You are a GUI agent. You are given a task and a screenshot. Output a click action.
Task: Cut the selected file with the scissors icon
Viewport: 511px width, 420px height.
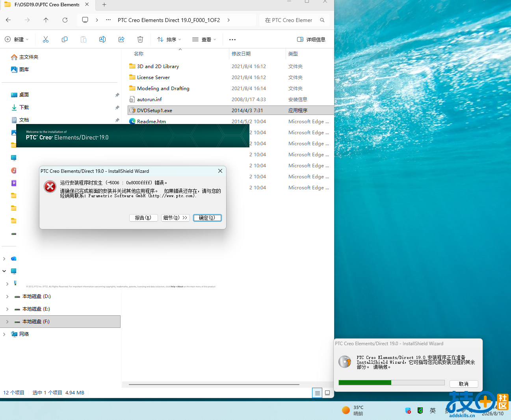46,39
